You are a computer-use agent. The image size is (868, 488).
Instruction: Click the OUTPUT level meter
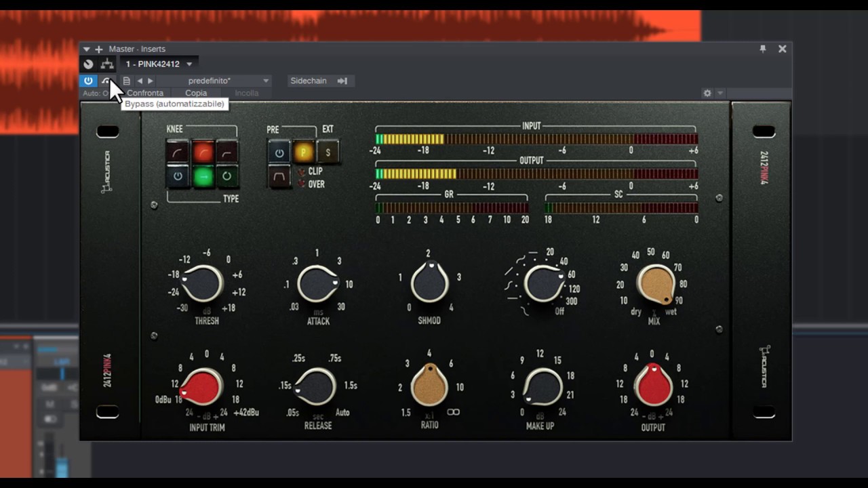[x=536, y=174]
